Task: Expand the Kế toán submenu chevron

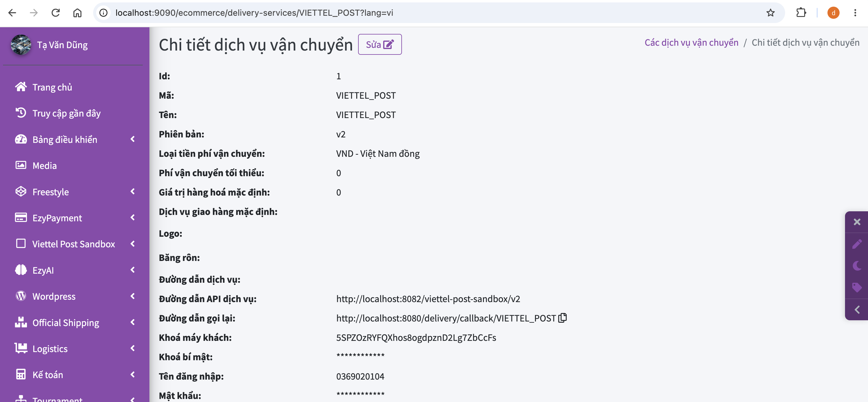Action: (x=133, y=374)
